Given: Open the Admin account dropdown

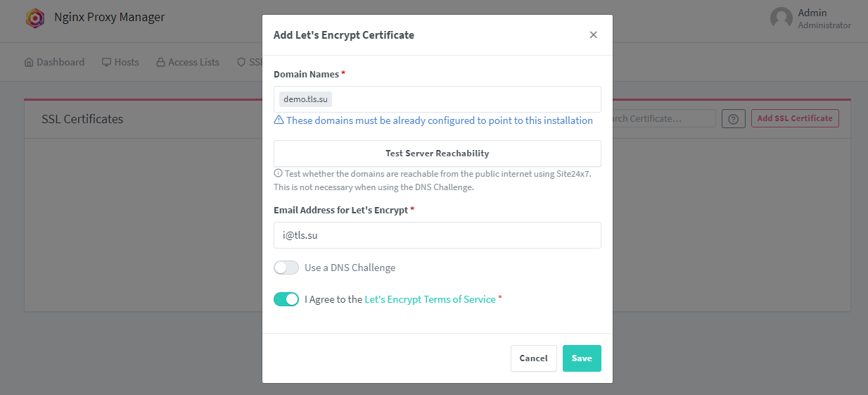Looking at the screenshot, I should (811, 19).
